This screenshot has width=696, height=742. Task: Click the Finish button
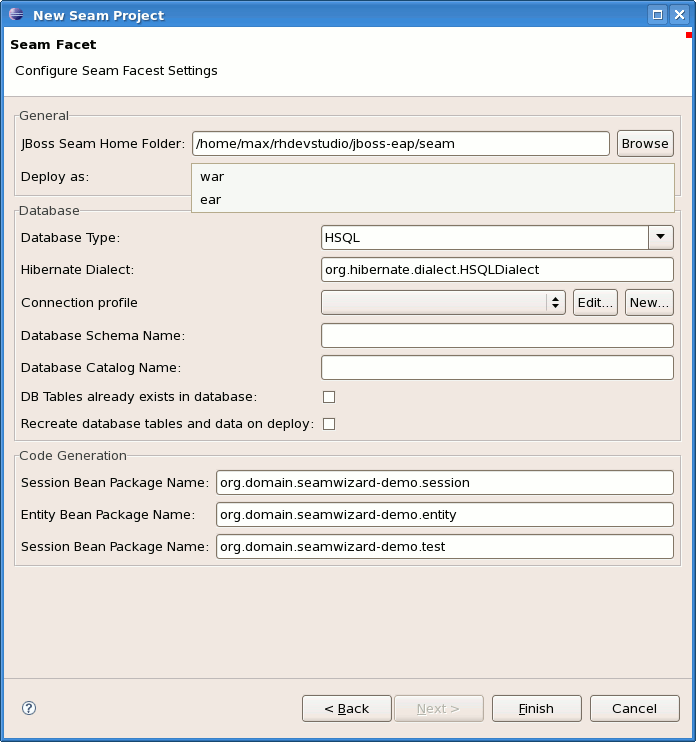click(537, 708)
